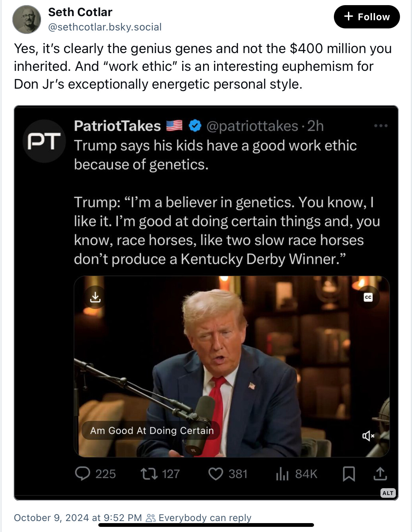This screenshot has height=532, width=413.
Task: Like the post with heart icon
Action: coord(216,474)
